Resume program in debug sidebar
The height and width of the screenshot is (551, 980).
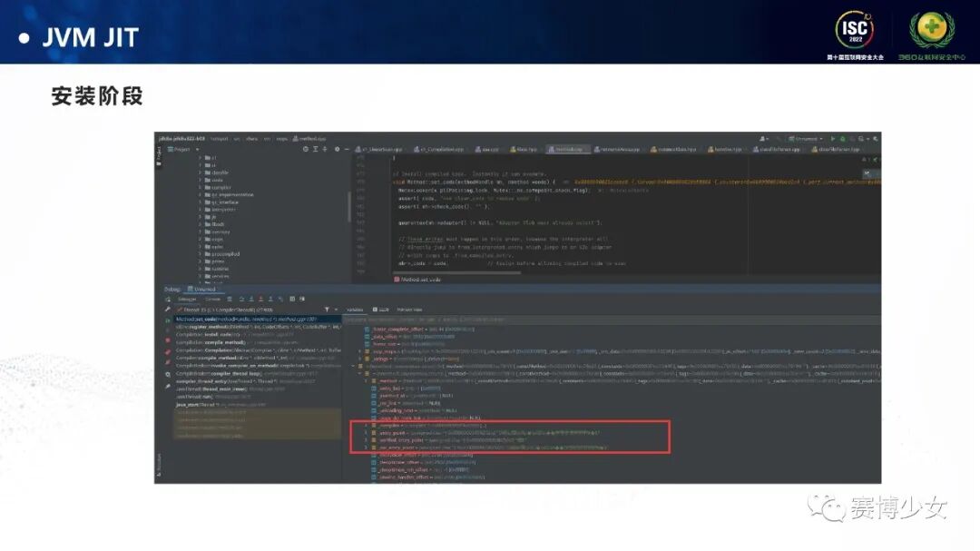(168, 320)
